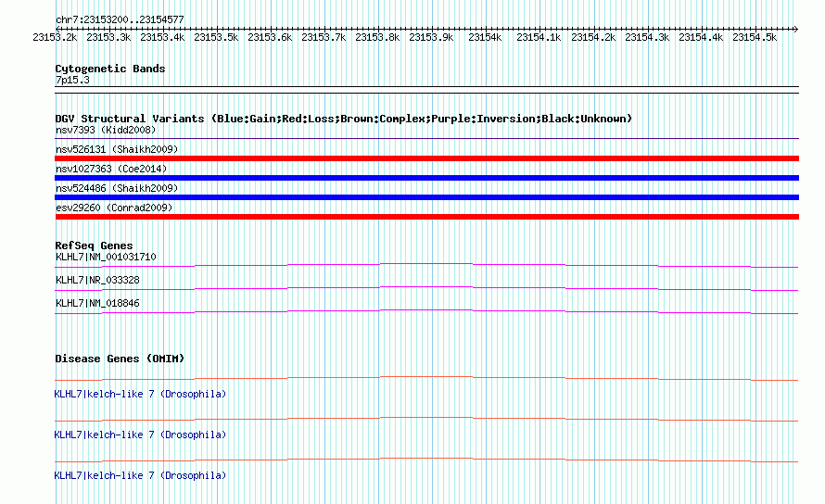Screen dimensions: 825x504
Task: Click the KLHL7|NR_033328 transcript label
Action: [x=97, y=280]
